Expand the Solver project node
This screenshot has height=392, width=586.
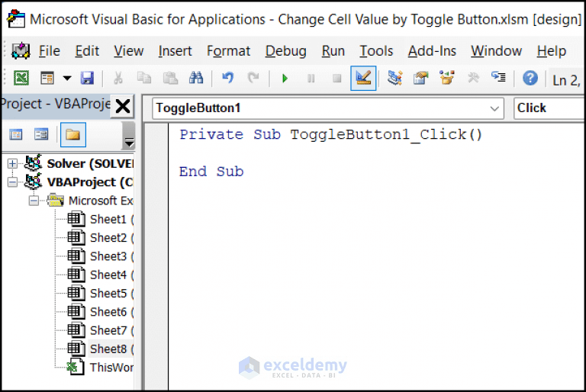(x=12, y=163)
